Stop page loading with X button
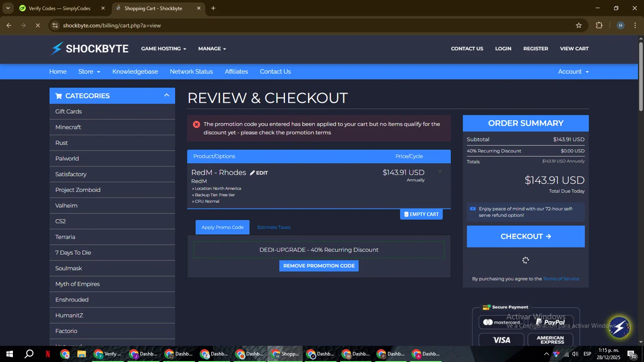This screenshot has height=362, width=644. pyautogui.click(x=37, y=25)
